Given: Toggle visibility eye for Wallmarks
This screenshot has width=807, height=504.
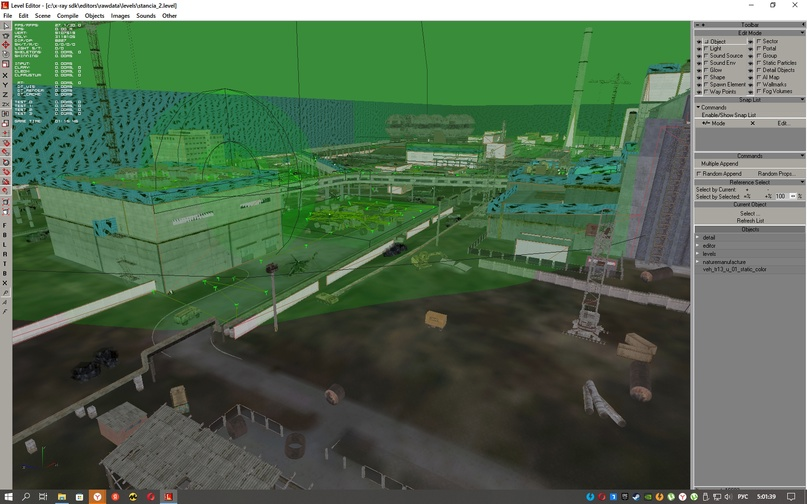Looking at the screenshot, I should (x=750, y=84).
